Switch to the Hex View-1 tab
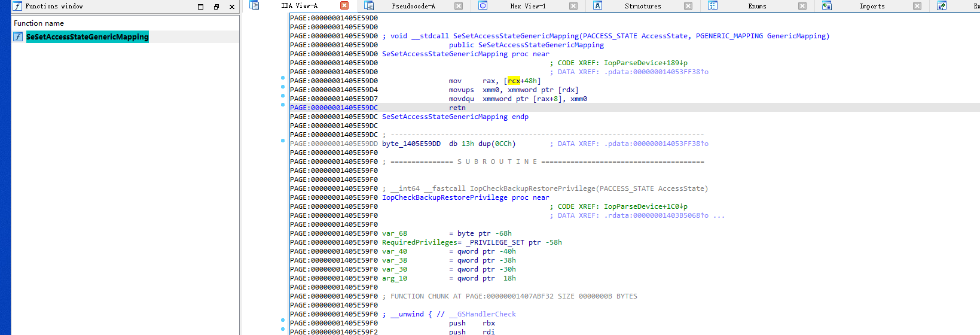This screenshot has height=335, width=980. (527, 6)
